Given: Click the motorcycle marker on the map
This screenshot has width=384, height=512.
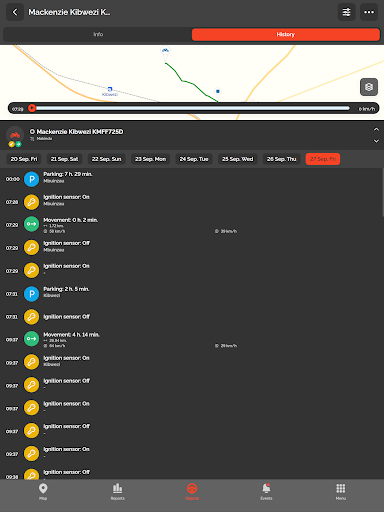Looking at the screenshot, I should [x=165, y=52].
